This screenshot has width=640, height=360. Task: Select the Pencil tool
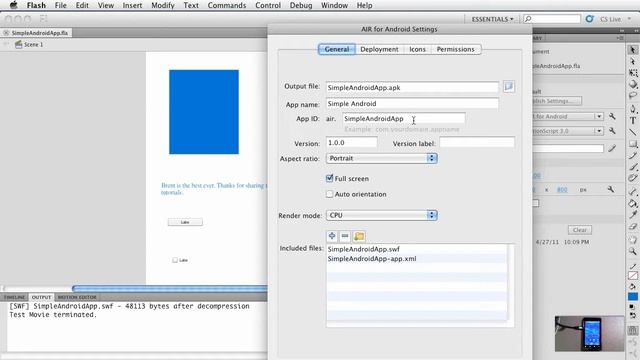[633, 156]
